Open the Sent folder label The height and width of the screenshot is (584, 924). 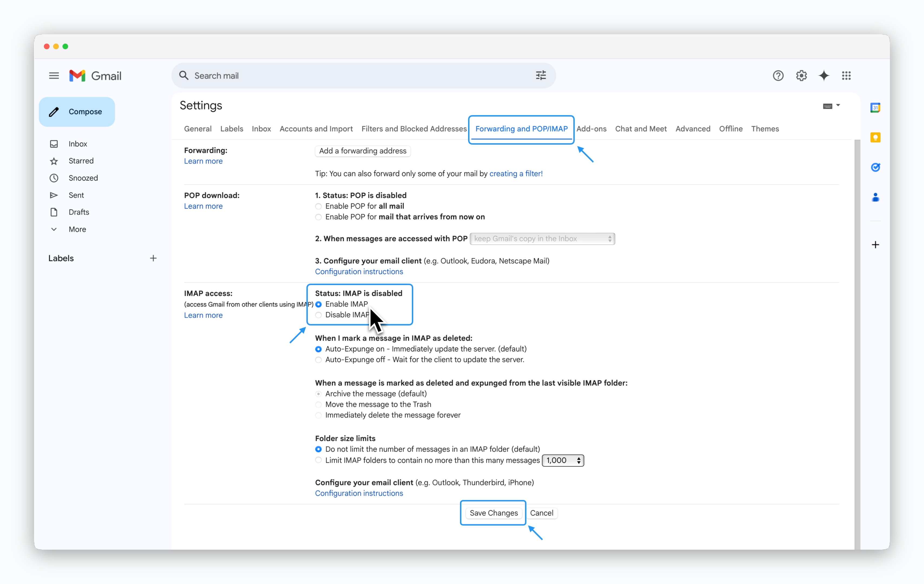[x=76, y=195]
